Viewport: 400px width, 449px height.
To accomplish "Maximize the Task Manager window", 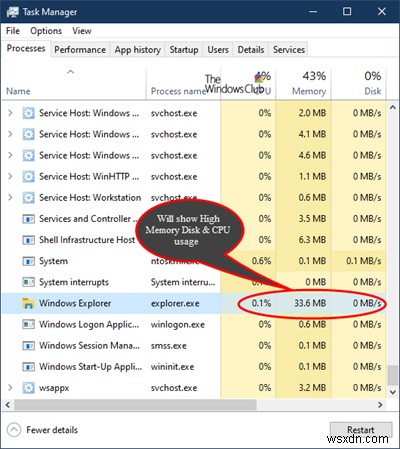I will click(x=347, y=12).
